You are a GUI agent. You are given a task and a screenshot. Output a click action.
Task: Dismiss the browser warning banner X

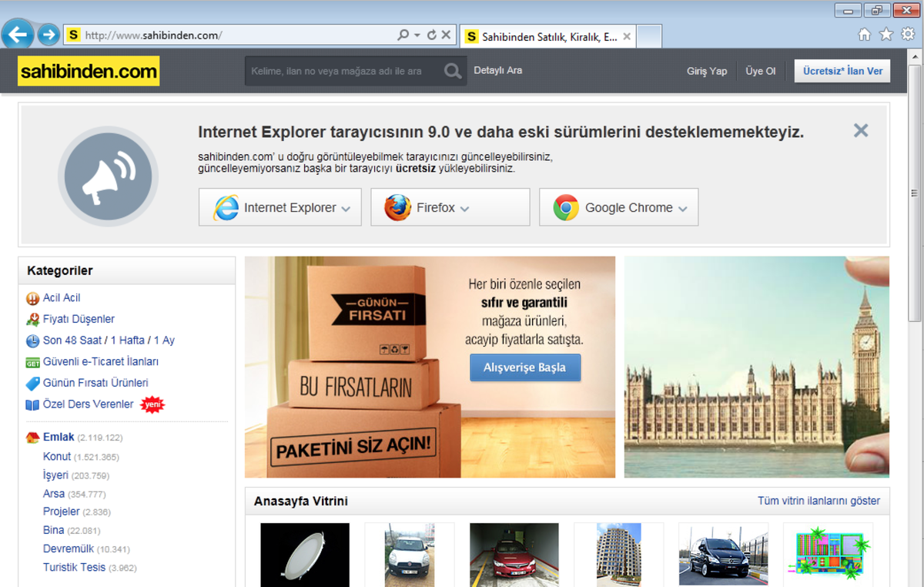(861, 130)
